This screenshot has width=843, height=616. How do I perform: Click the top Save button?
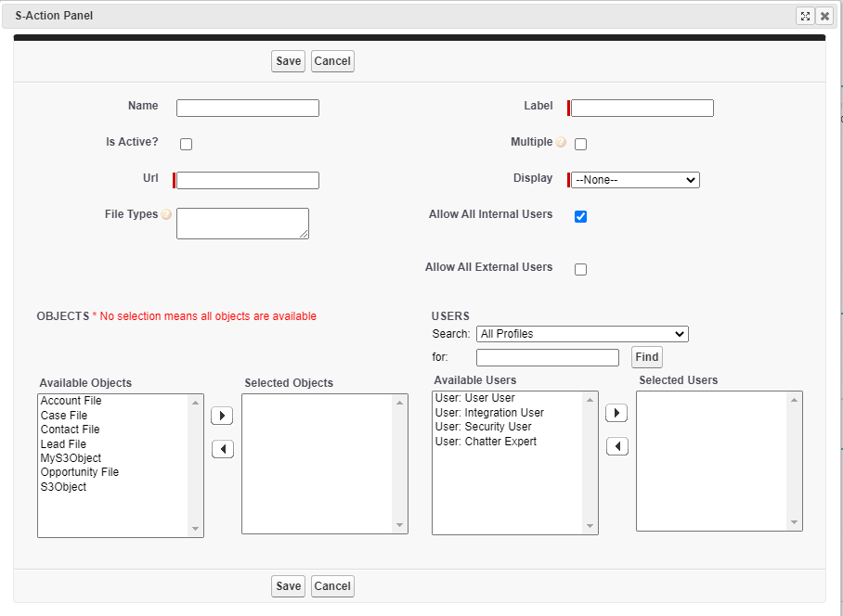tap(288, 61)
